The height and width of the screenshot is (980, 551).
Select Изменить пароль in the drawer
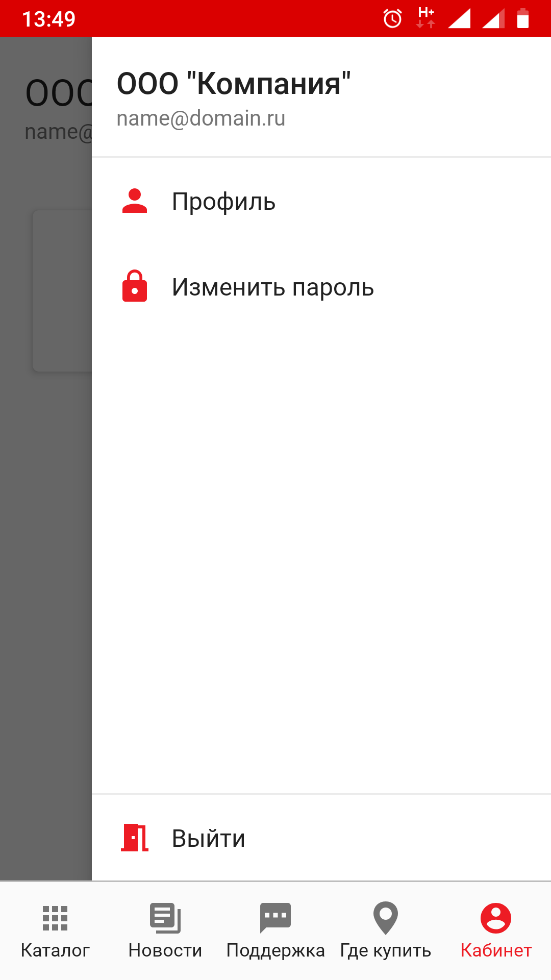click(x=321, y=287)
